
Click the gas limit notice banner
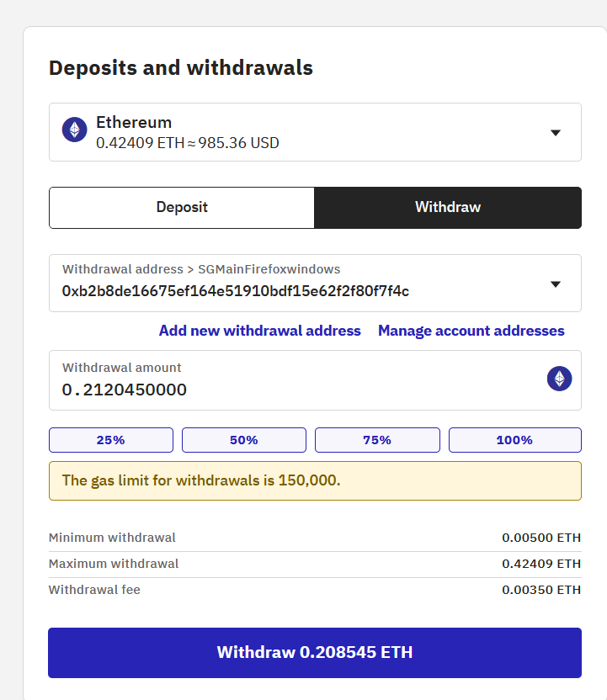point(315,480)
